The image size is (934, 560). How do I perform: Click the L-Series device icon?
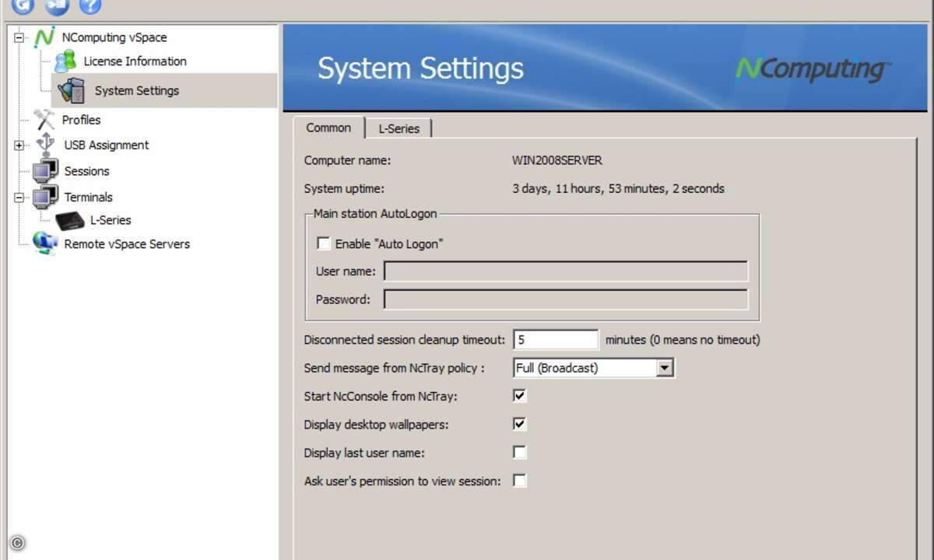coord(69,220)
